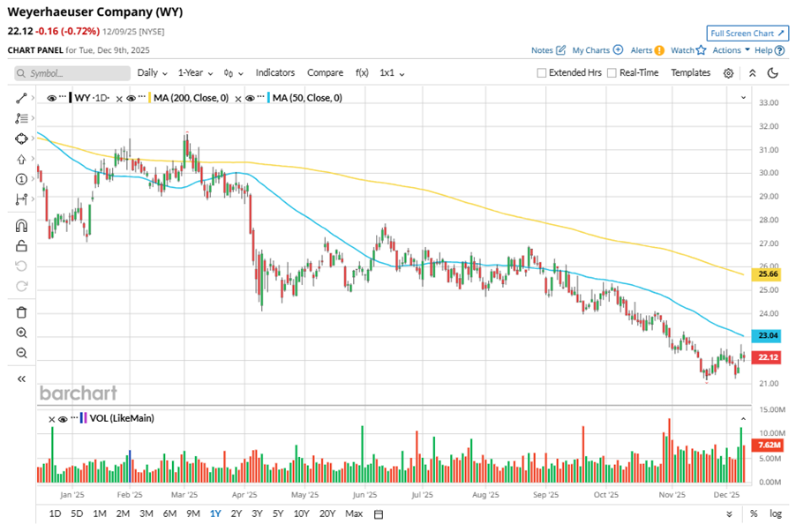This screenshot has width=796, height=532.
Task: Click the yellow MA 200 color swatch
Action: [151, 98]
